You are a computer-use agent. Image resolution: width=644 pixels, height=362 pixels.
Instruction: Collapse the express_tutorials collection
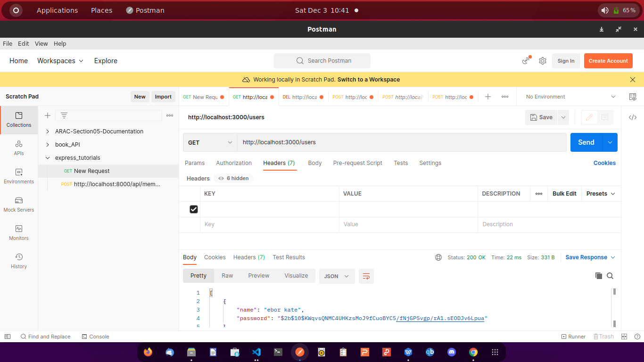click(47, 157)
